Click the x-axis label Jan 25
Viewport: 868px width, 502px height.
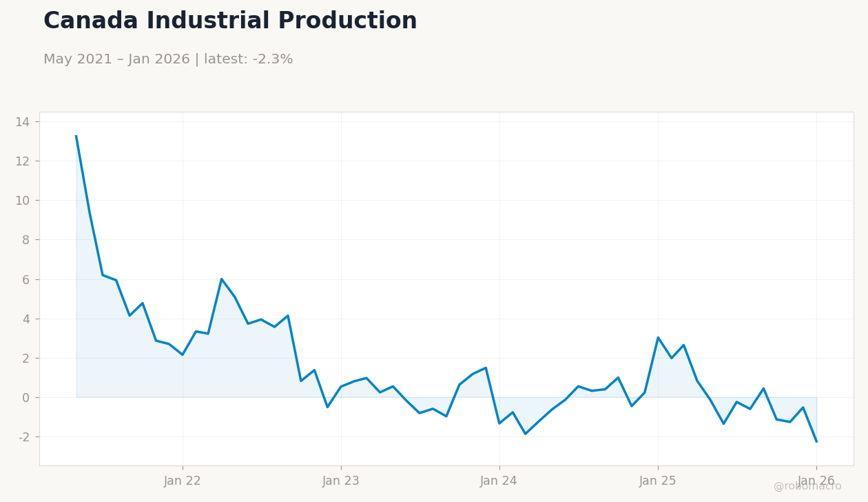[x=658, y=481]
